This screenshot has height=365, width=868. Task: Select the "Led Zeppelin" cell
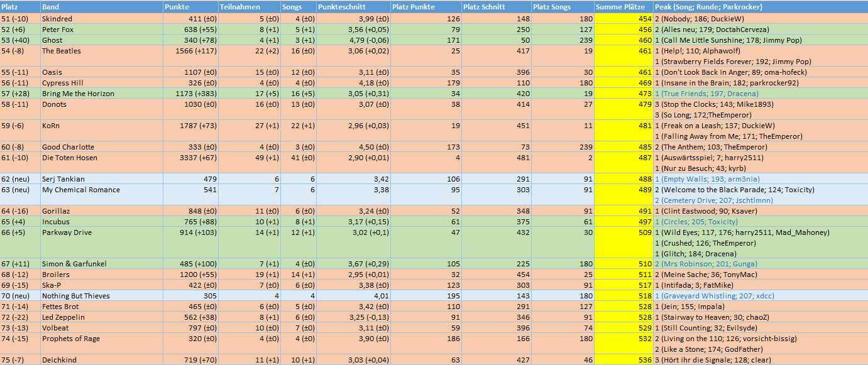point(101,317)
